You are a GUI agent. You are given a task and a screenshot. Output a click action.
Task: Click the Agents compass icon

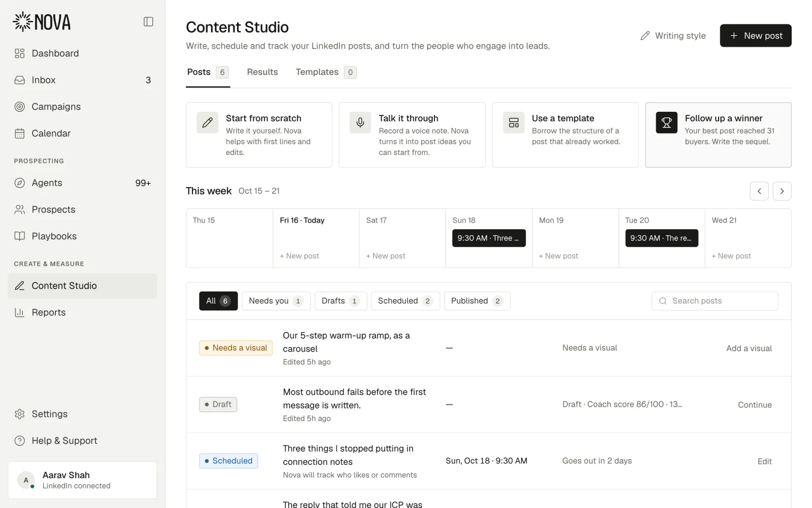[20, 183]
